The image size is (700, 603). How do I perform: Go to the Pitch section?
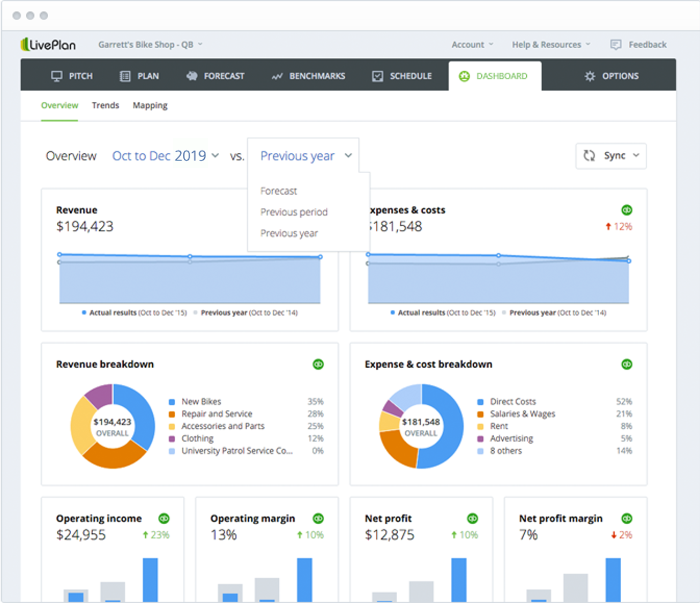point(72,76)
